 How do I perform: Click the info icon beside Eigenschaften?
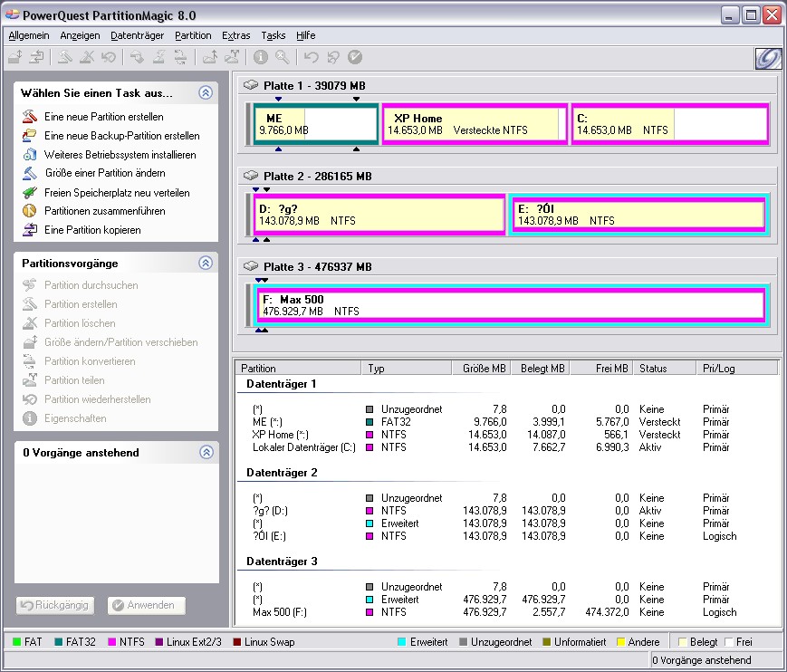click(x=30, y=418)
